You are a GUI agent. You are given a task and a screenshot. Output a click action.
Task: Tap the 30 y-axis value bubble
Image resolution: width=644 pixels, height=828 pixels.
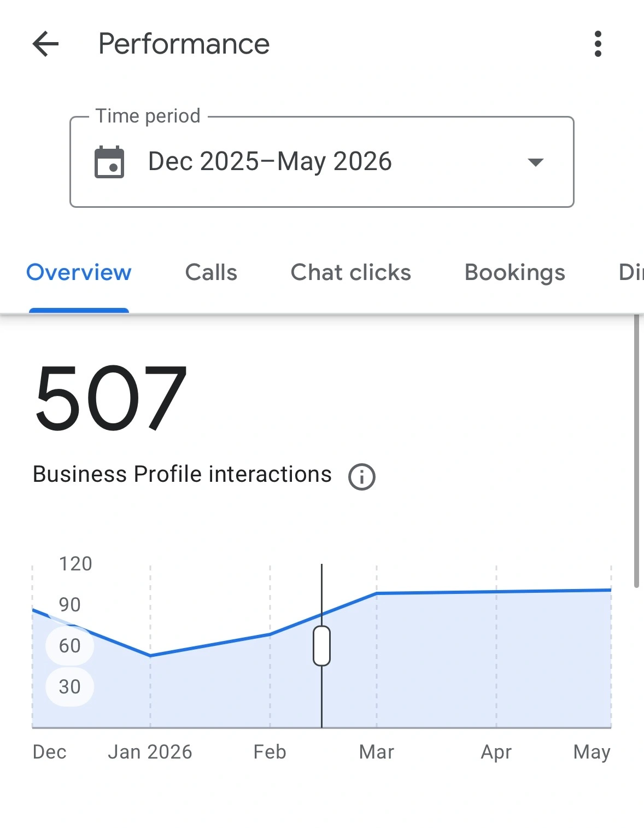[x=69, y=687]
